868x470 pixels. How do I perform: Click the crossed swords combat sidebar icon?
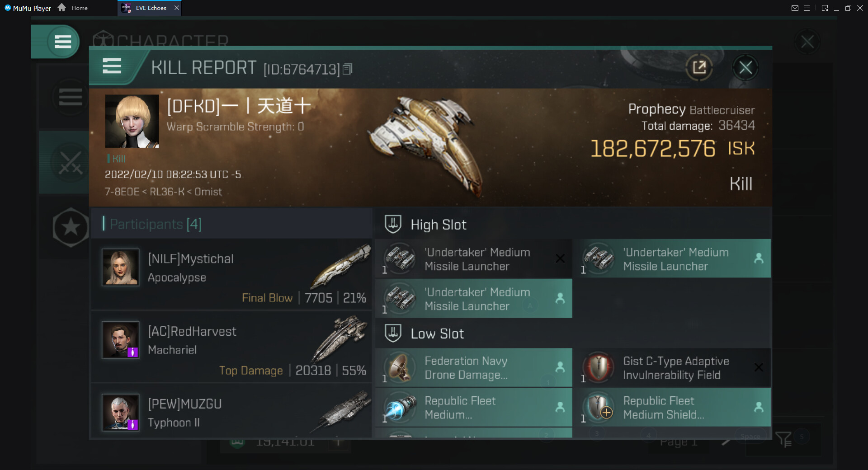[x=71, y=163]
